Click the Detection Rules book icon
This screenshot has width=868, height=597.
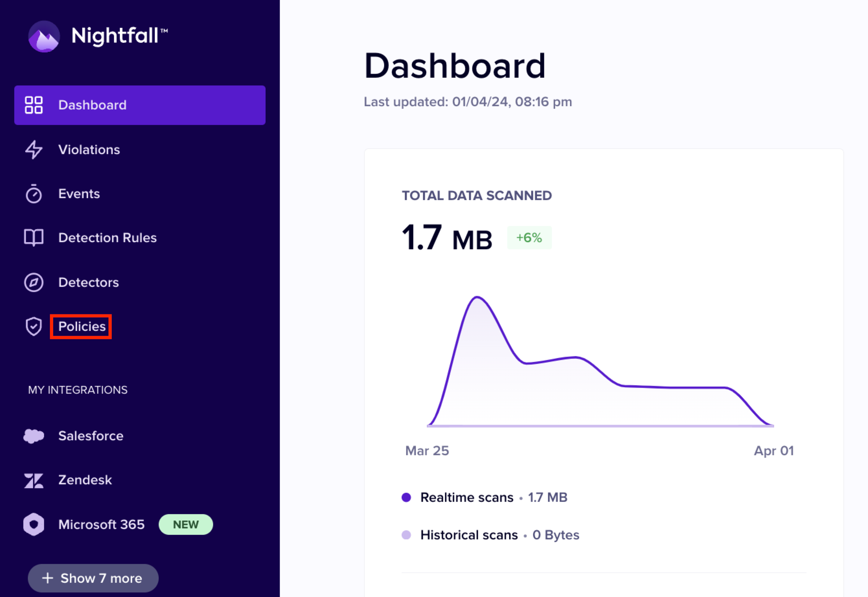pos(34,238)
